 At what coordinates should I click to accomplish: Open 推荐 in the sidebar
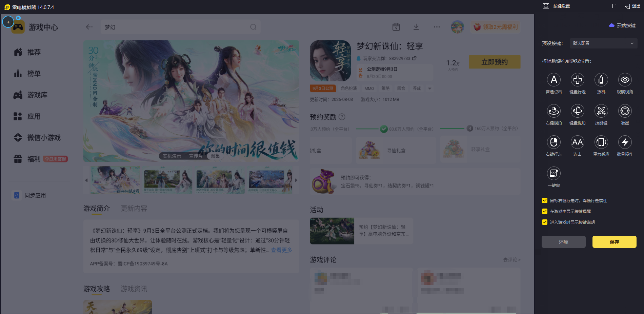click(x=27, y=52)
